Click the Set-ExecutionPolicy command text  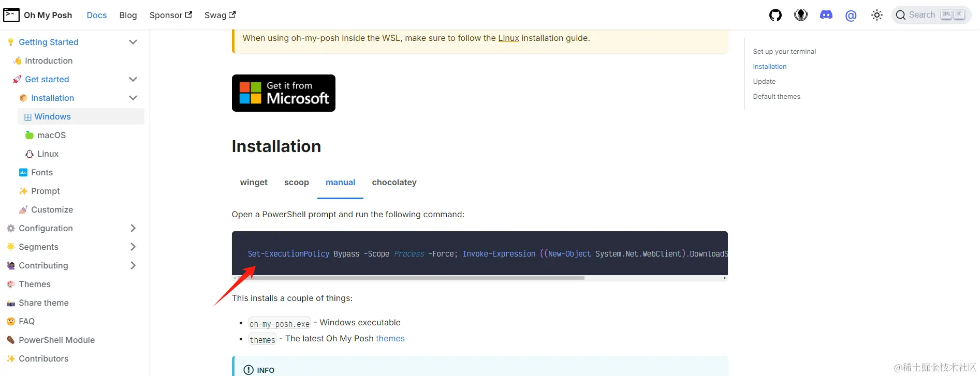tap(288, 253)
